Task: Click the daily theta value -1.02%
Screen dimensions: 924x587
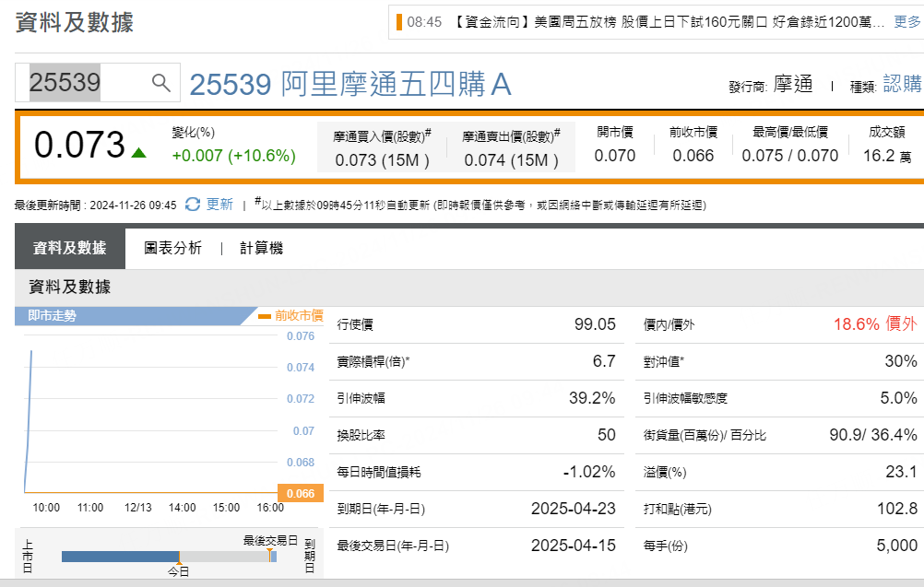Action: (x=588, y=472)
